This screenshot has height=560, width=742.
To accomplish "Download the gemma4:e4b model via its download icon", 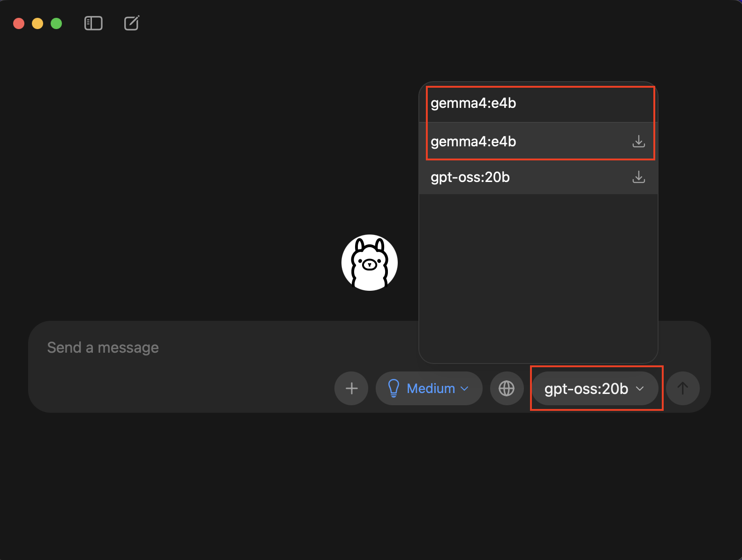I will (x=638, y=141).
